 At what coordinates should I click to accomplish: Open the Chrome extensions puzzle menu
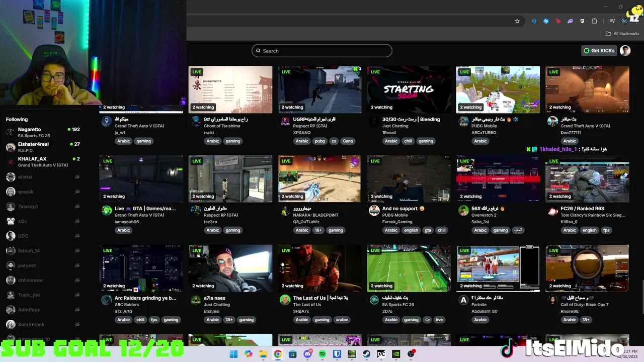(595, 21)
